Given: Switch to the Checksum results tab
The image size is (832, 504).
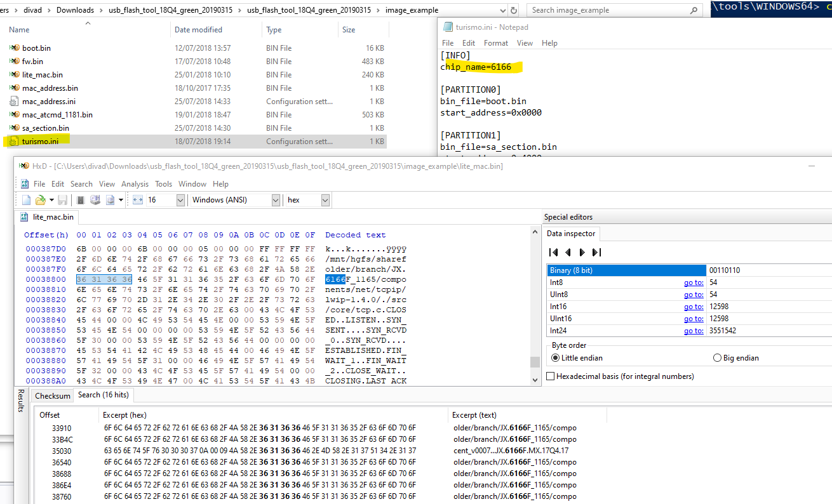Looking at the screenshot, I should click(x=53, y=395).
